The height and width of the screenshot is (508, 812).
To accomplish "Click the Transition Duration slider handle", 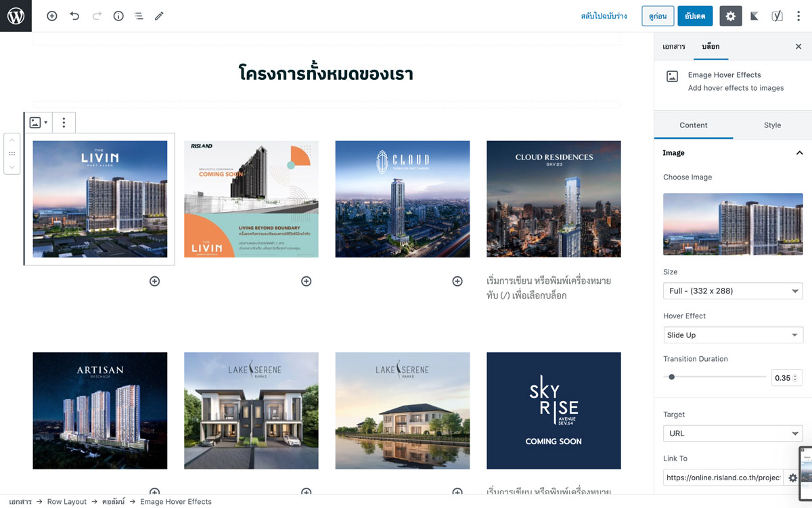I will point(671,377).
